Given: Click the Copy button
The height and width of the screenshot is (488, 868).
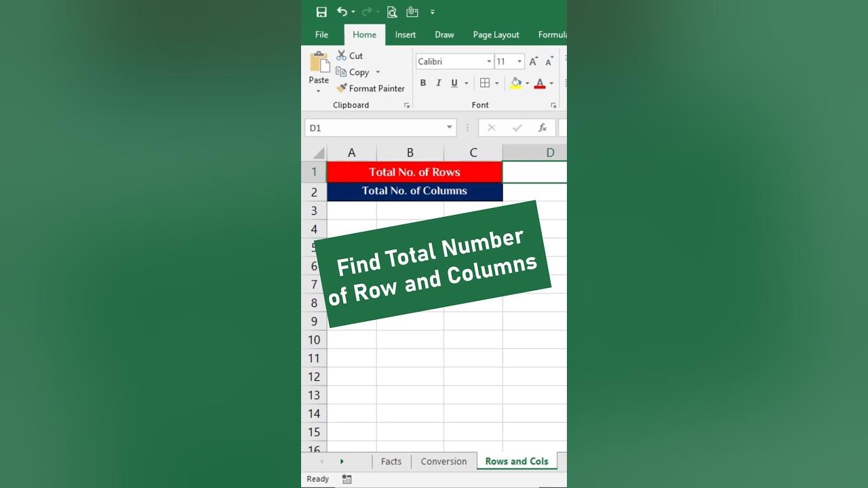Looking at the screenshot, I should pos(353,72).
